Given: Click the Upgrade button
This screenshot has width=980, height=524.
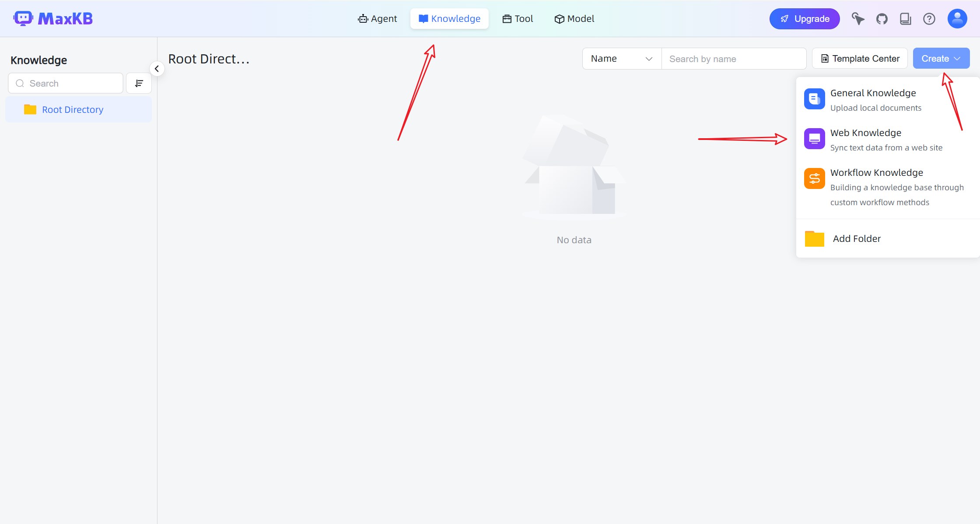Looking at the screenshot, I should coord(804,19).
